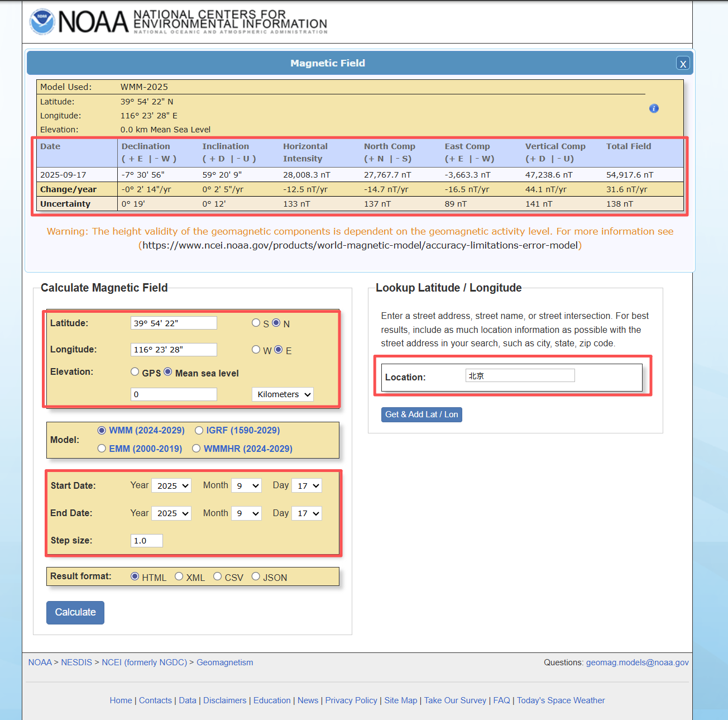Viewport: 728px width, 720px height.
Task: Click the Step size input field
Action: point(147,541)
